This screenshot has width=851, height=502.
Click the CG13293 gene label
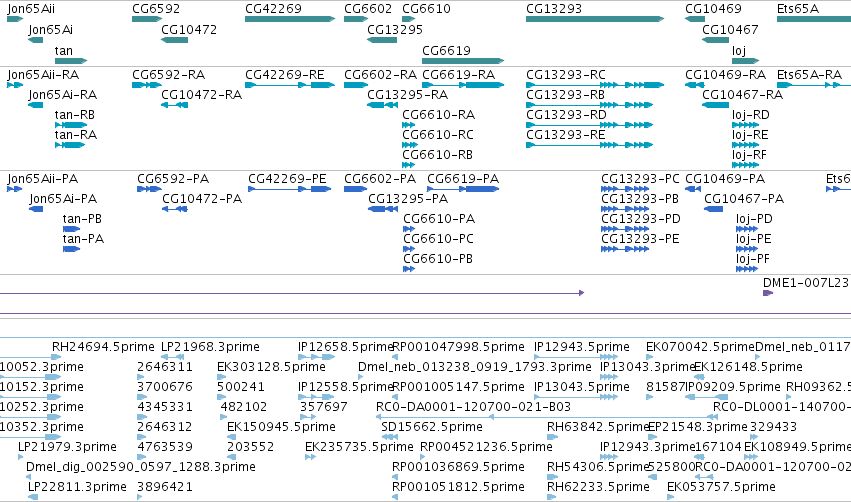click(x=554, y=9)
